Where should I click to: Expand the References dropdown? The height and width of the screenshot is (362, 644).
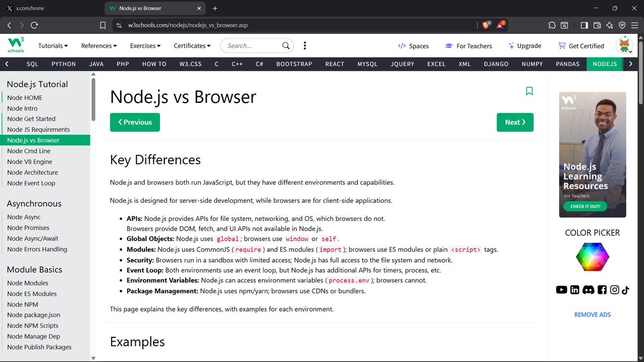tap(99, 46)
